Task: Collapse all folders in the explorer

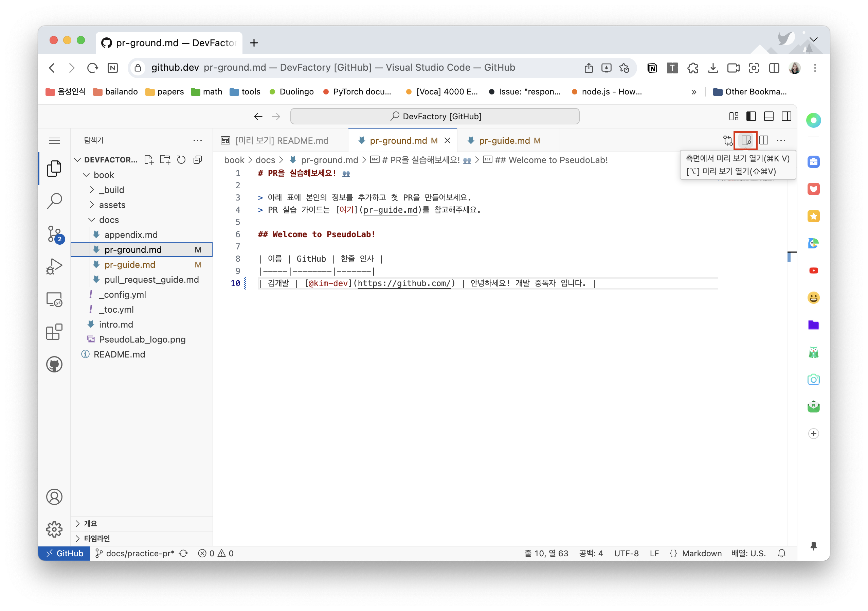Action: tap(197, 160)
